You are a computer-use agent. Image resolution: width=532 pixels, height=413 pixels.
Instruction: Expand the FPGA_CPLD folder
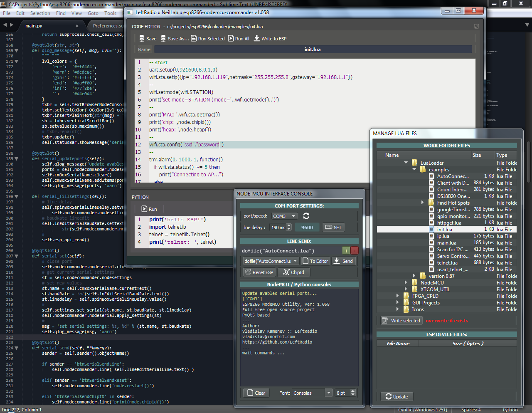tap(398, 296)
